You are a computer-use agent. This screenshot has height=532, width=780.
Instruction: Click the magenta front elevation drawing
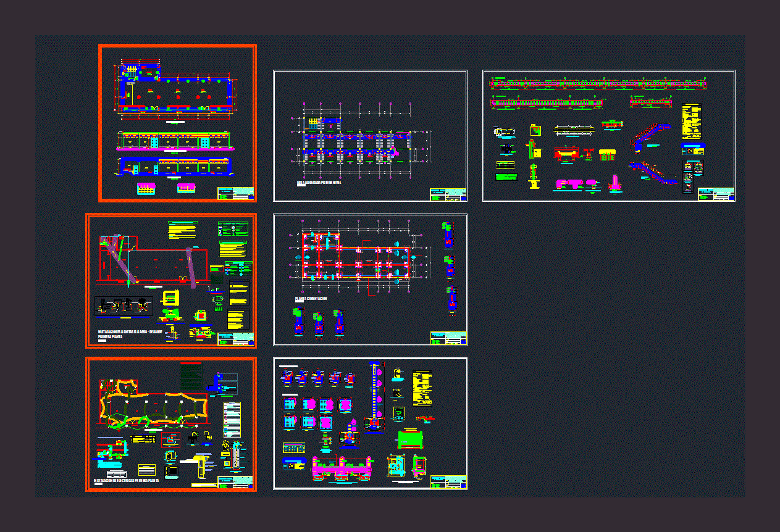[176, 141]
